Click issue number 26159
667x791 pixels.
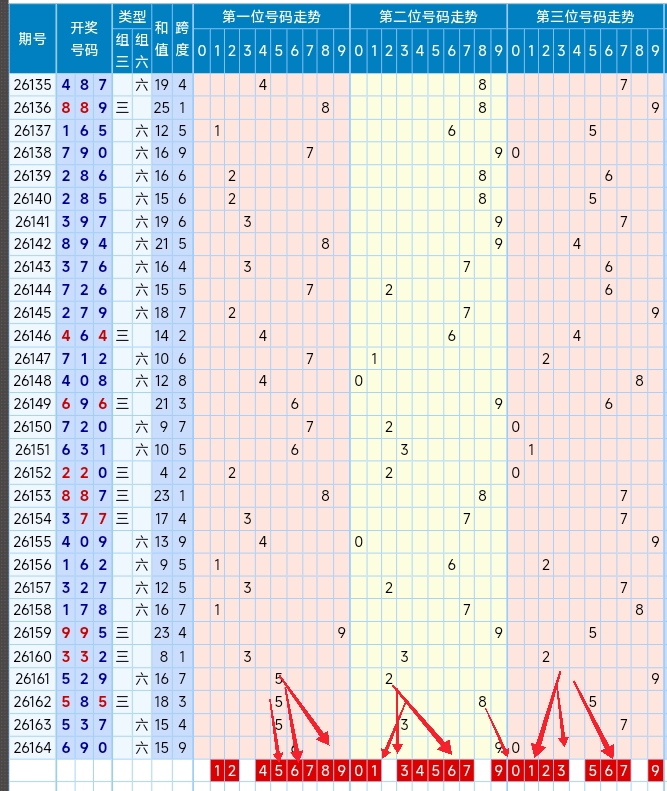click(33, 633)
